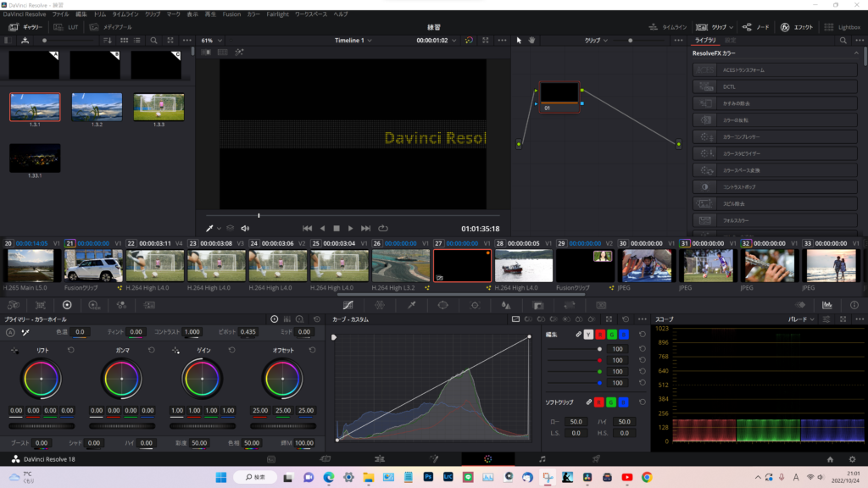
Task: Open the Tracker palette icon
Action: pyautogui.click(x=475, y=305)
